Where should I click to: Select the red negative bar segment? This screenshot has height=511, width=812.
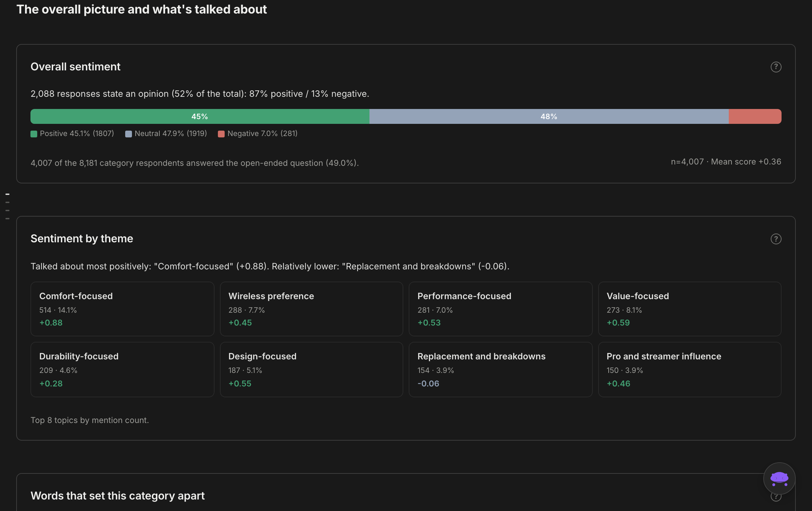[x=755, y=116]
